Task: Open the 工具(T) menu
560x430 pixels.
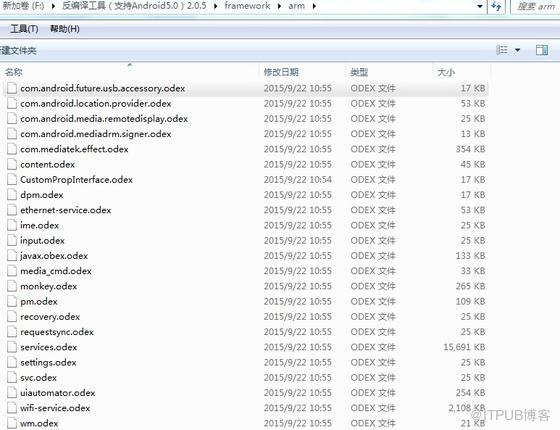Action: coord(24,29)
